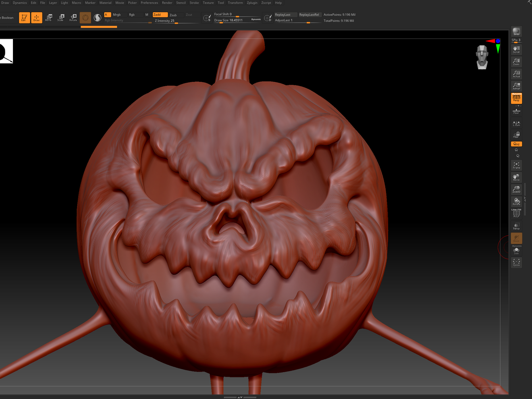
Task: Toggle Ghost transparency mode
Action: pyautogui.click(x=516, y=238)
